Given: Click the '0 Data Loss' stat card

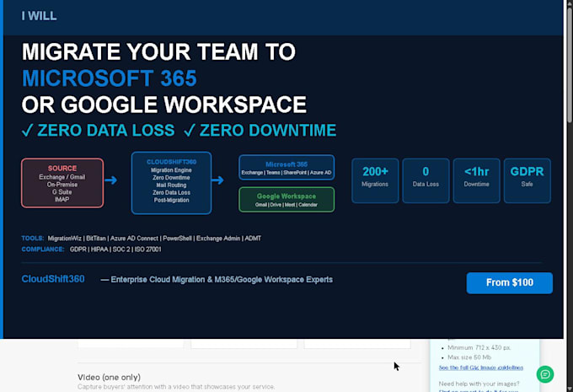Looking at the screenshot, I should (426, 180).
